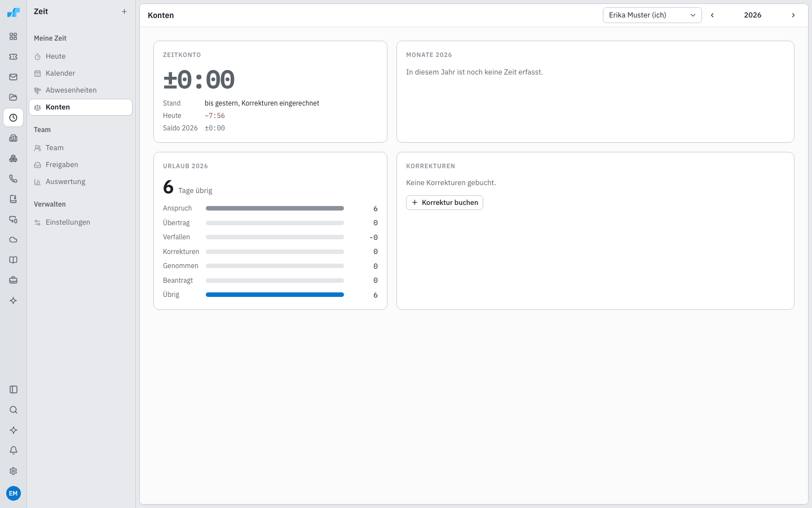Click the sparkle icon above the bell
Viewport: 812px width, 508px height.
point(14,430)
